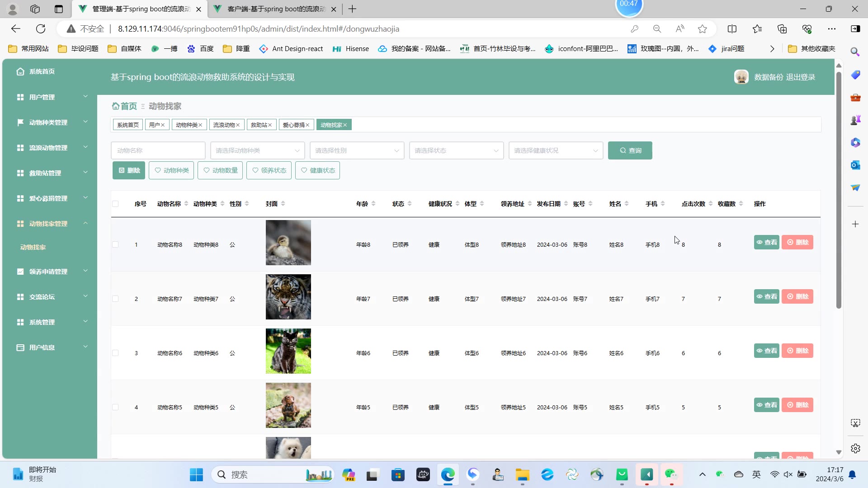Open the health status filter dropdown
This screenshot has width=868, height=488.
coord(556,150)
